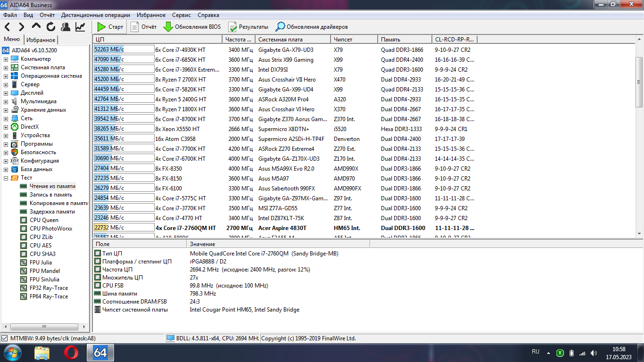Expand the Компьютер tree node
The height and width of the screenshot is (362, 644).
[x=6, y=59]
